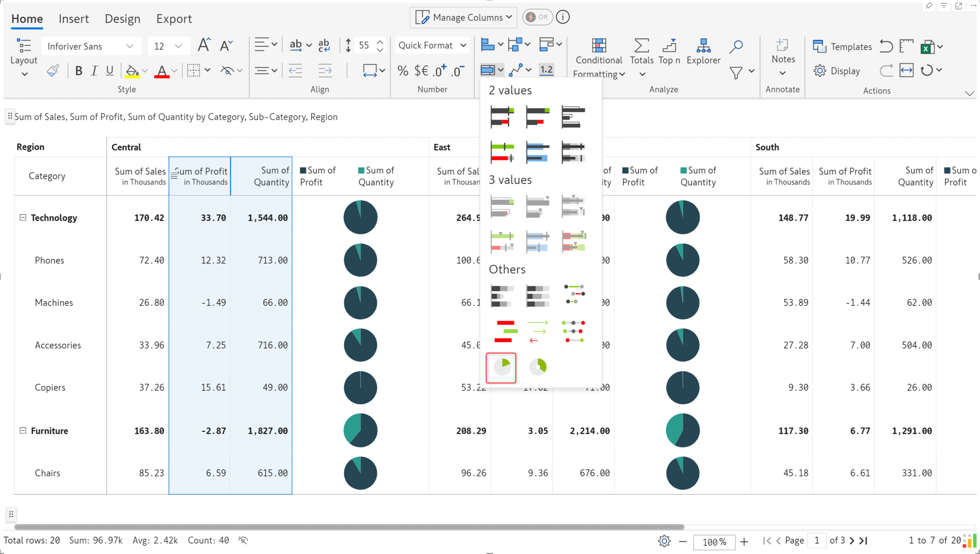The image size is (980, 554).
Task: Select the Quick Format dropdown
Action: click(431, 46)
